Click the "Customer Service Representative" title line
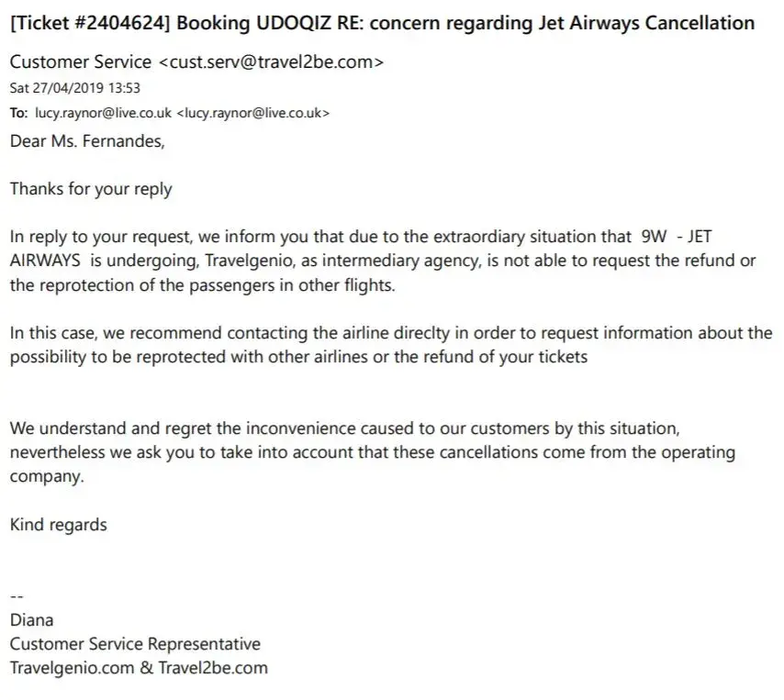Viewport: 784px width, 700px height. pos(135,644)
